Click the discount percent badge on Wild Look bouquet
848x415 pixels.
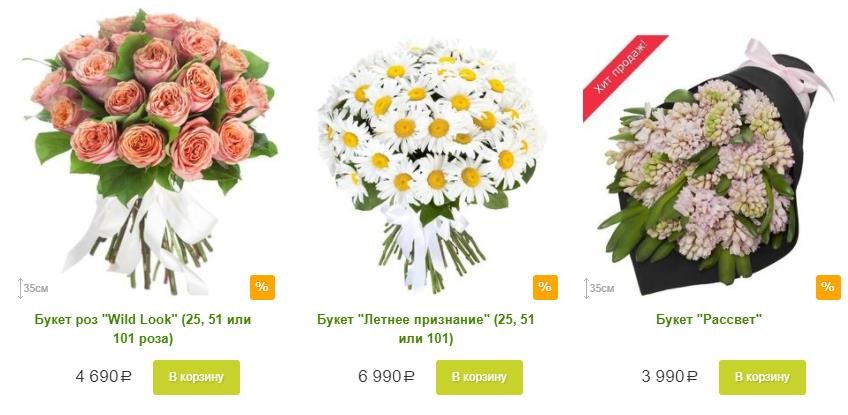(262, 287)
